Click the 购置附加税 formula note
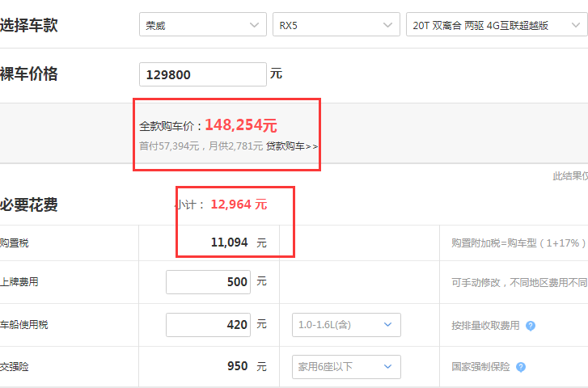 [x=518, y=243]
